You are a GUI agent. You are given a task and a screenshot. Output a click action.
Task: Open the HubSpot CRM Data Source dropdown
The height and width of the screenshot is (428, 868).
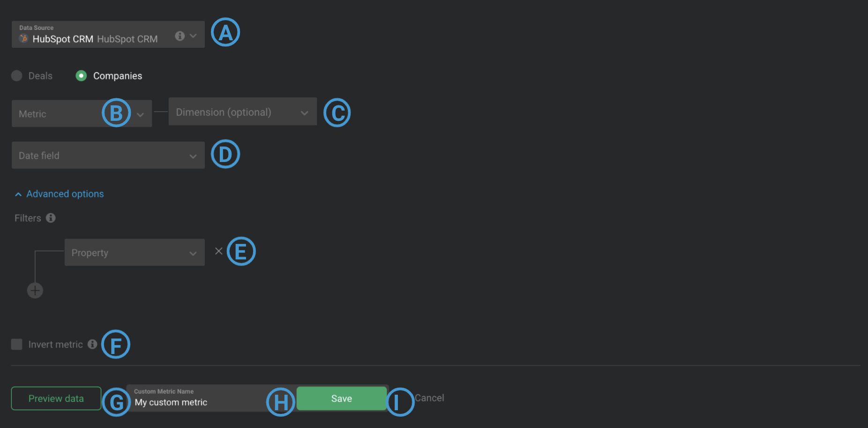108,34
